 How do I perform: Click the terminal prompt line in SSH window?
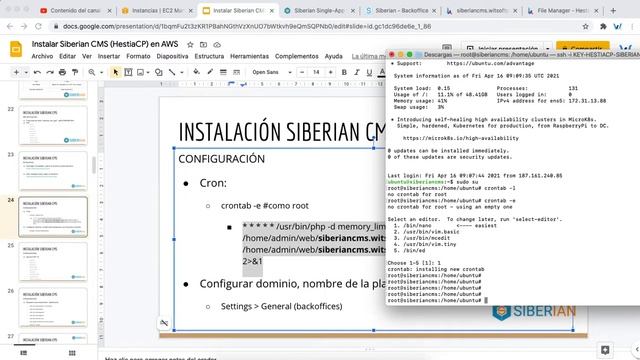tap(438, 300)
